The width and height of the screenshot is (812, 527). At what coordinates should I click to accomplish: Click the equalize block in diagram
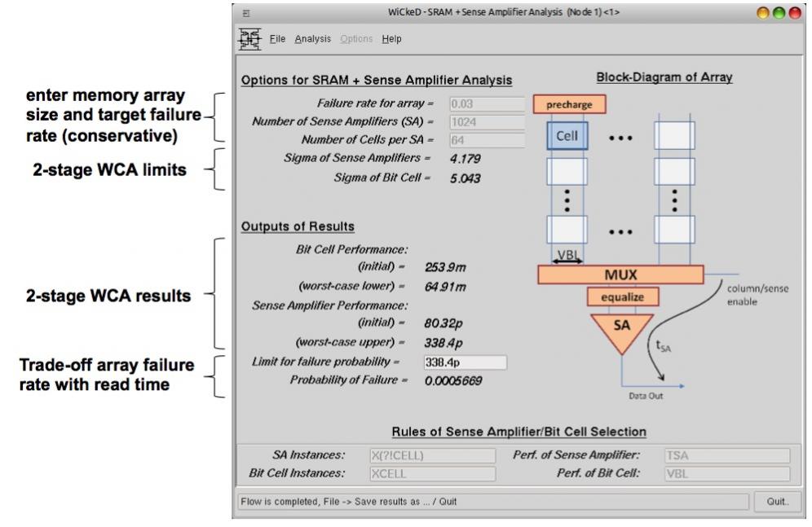tap(623, 296)
